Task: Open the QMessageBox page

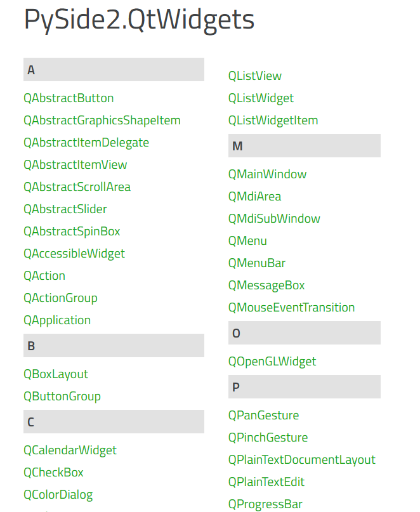Action: [266, 286]
